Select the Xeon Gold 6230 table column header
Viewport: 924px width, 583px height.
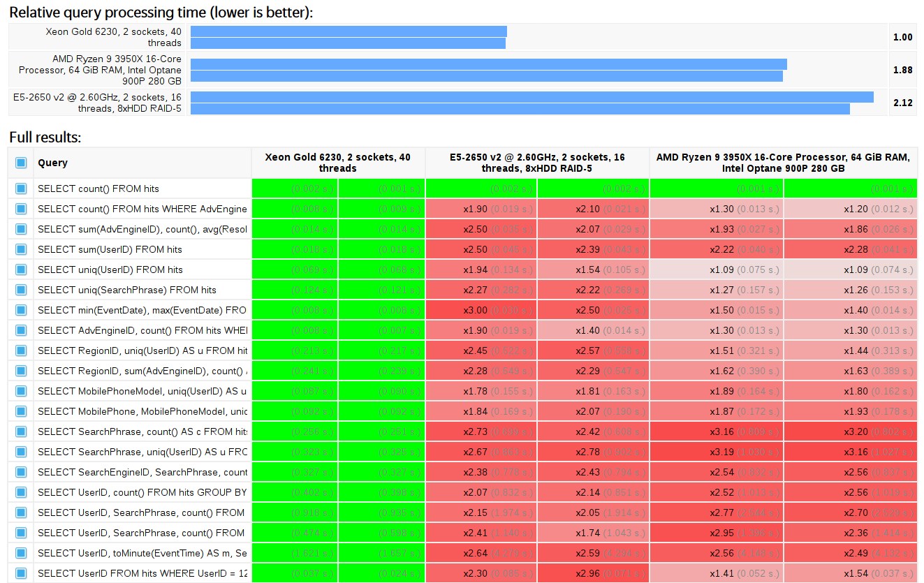[338, 163]
